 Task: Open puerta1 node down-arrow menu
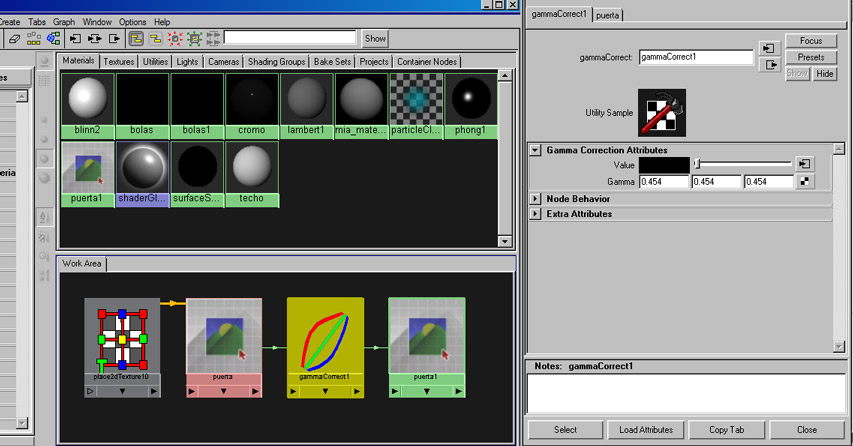(426, 391)
